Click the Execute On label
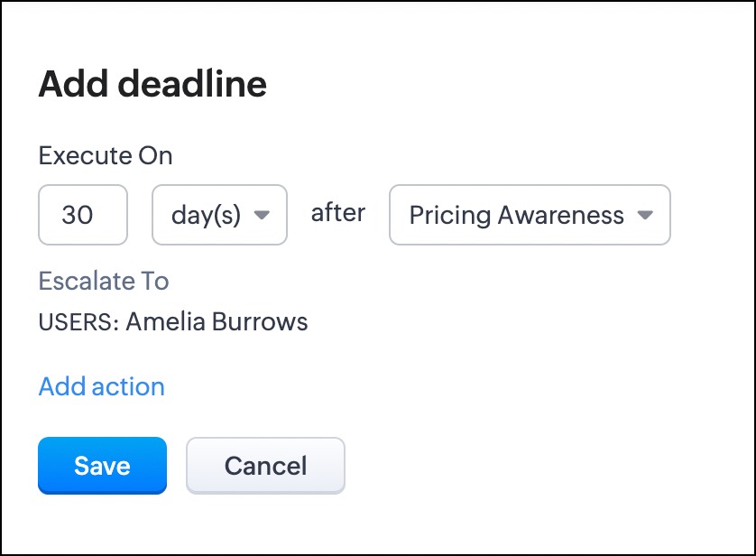This screenshot has height=556, width=756. click(x=105, y=155)
